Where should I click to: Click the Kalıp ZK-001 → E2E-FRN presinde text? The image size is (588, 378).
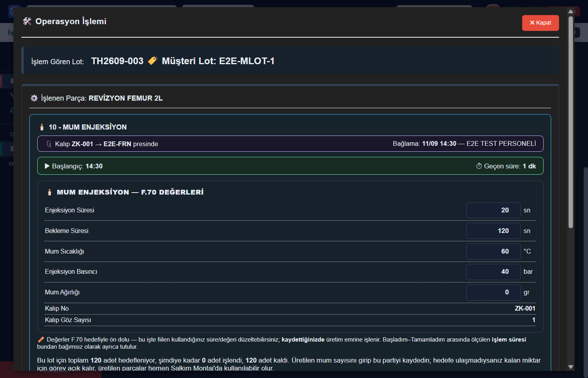click(x=107, y=144)
